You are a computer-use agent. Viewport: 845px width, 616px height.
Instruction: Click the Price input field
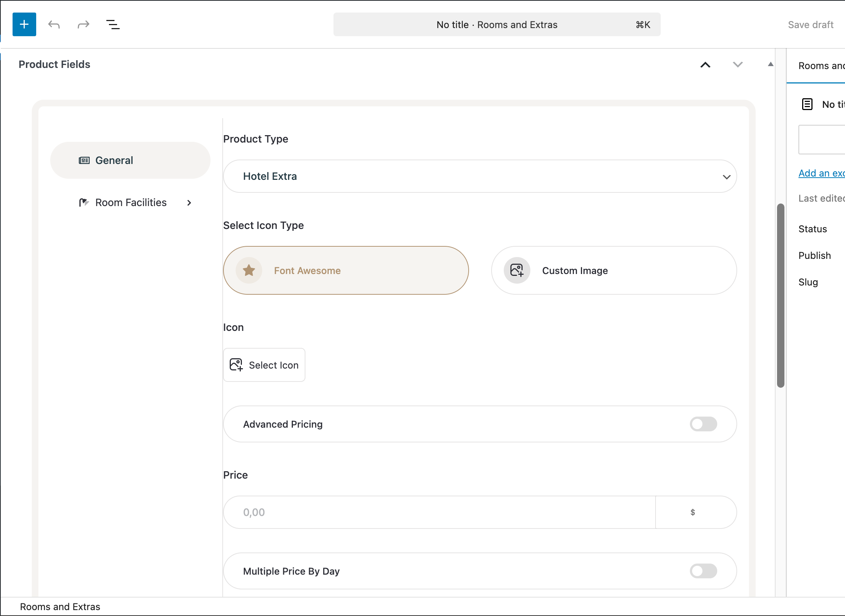[439, 512]
